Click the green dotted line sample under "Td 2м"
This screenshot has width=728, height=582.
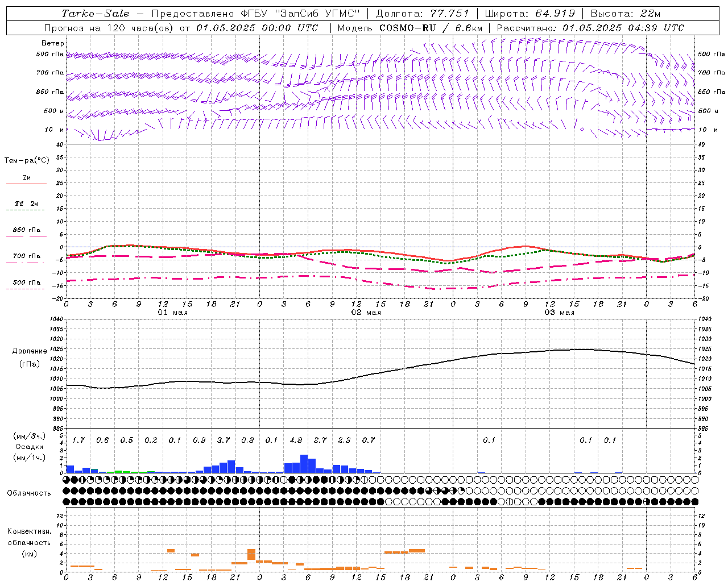pyautogui.click(x=25, y=210)
